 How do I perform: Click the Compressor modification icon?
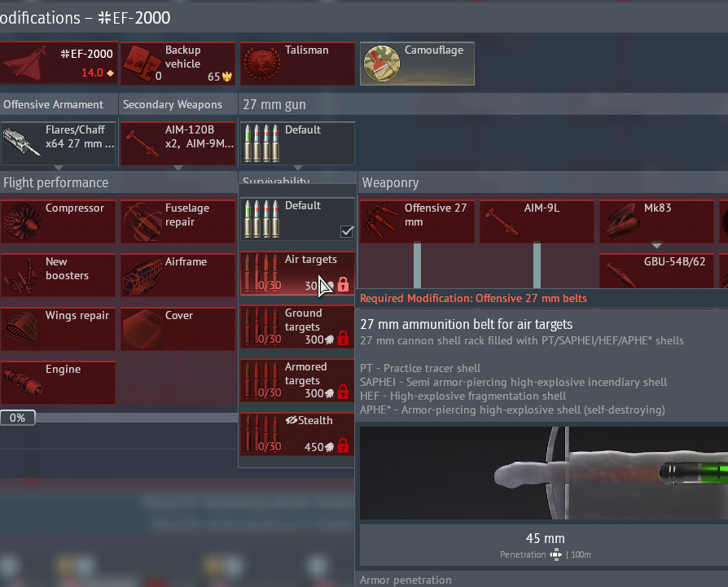(22, 221)
